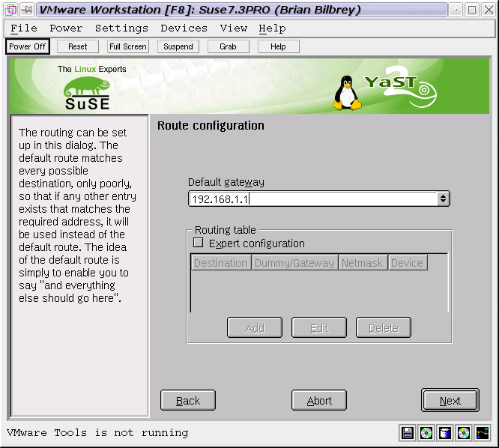This screenshot has width=499, height=448.
Task: Click the Default gateway input field
Action: (312, 199)
